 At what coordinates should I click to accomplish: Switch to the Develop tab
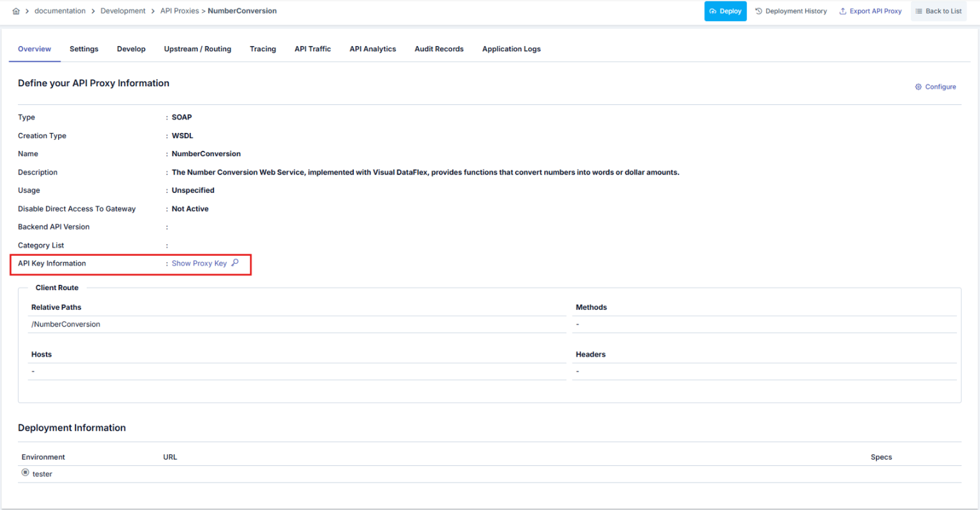131,49
